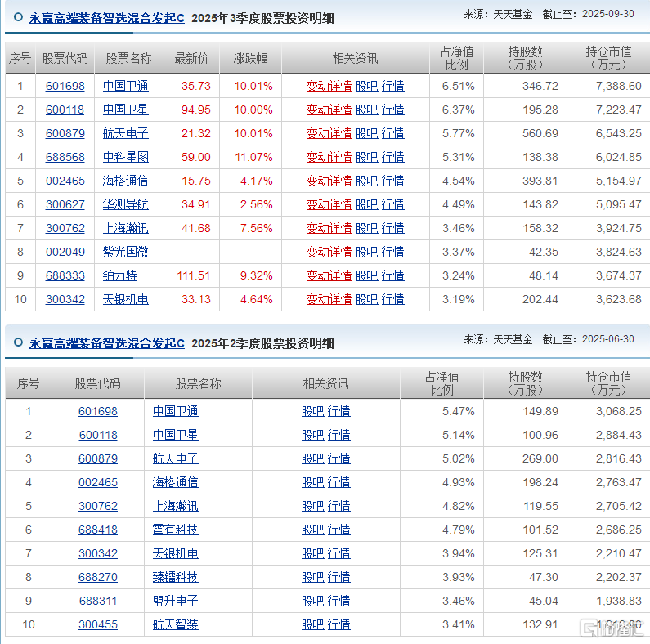The image size is (650, 644).
Task: Select 3,068.25 holding value cell
Action: pyautogui.click(x=618, y=412)
